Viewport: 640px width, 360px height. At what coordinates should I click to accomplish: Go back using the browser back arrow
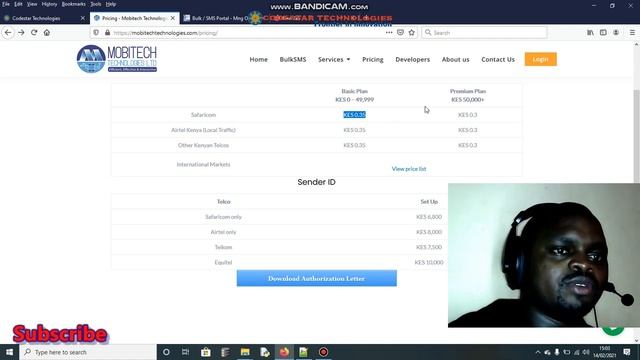click(8, 33)
